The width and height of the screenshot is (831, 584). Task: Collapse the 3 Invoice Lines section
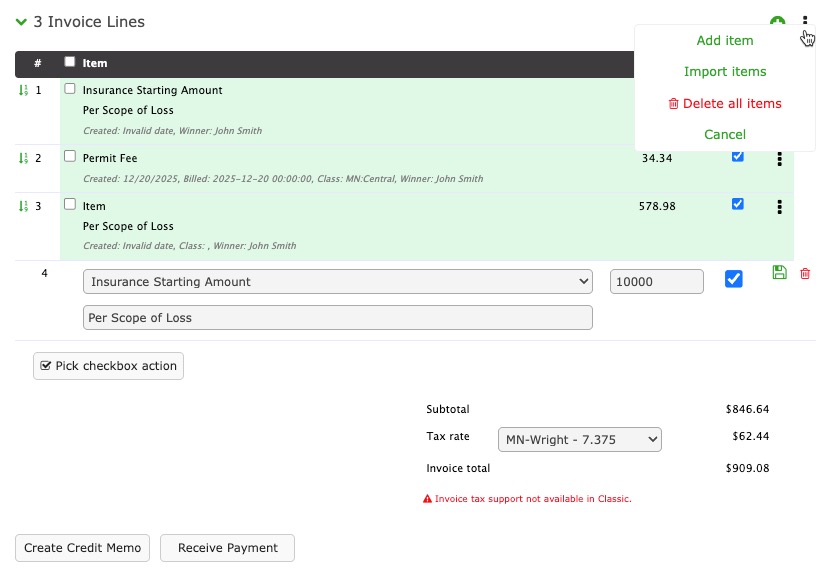(21, 22)
